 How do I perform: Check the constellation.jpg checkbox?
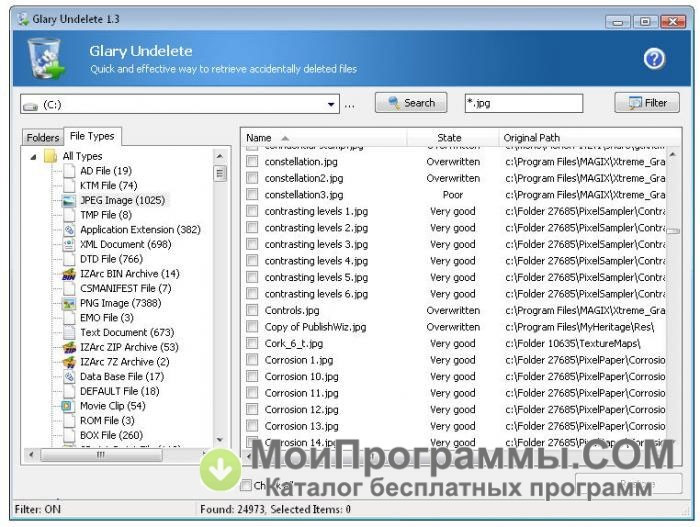click(252, 161)
